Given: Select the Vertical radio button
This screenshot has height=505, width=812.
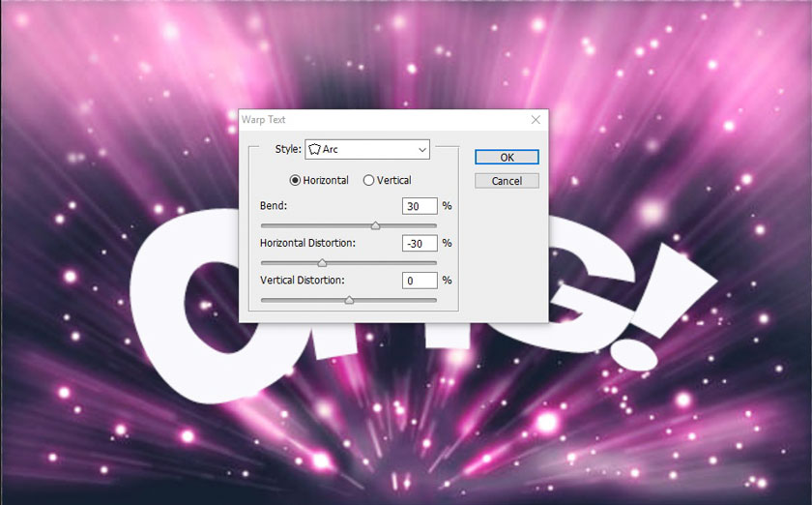Looking at the screenshot, I should tap(368, 180).
